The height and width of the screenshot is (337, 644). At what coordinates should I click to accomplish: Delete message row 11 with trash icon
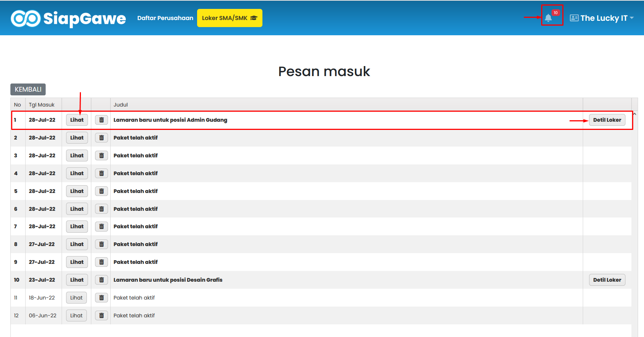click(101, 298)
